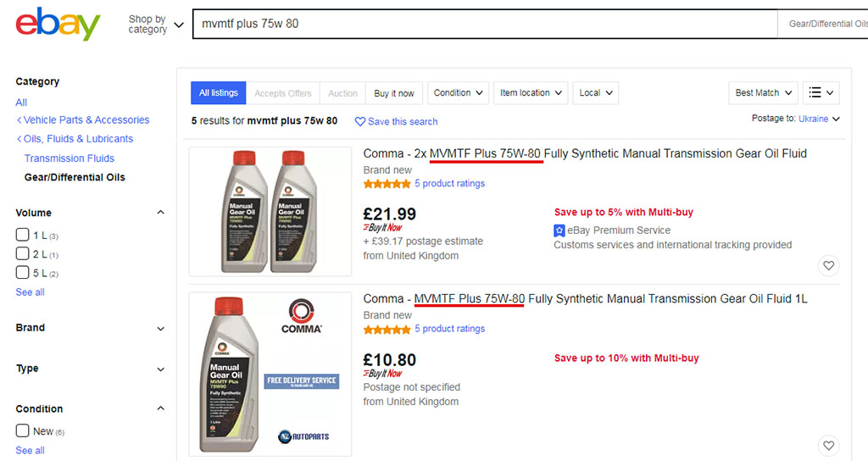Click the £21.99 price
The height and width of the screenshot is (461, 868).
(x=389, y=214)
